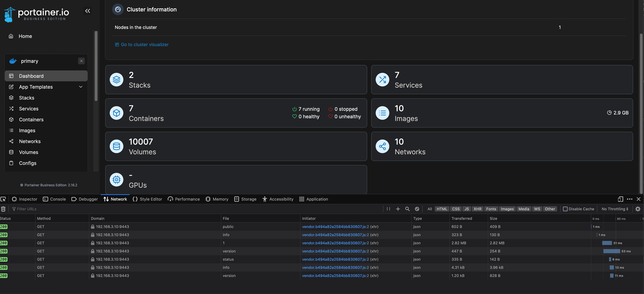Click the plus icon in network toolbar
This screenshot has height=294, width=644.
point(398,209)
